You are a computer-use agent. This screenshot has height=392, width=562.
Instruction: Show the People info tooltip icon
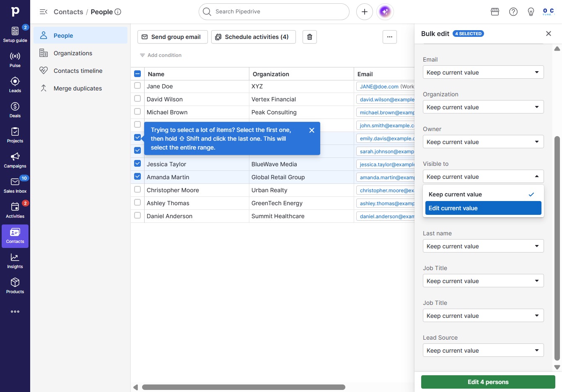point(118,12)
